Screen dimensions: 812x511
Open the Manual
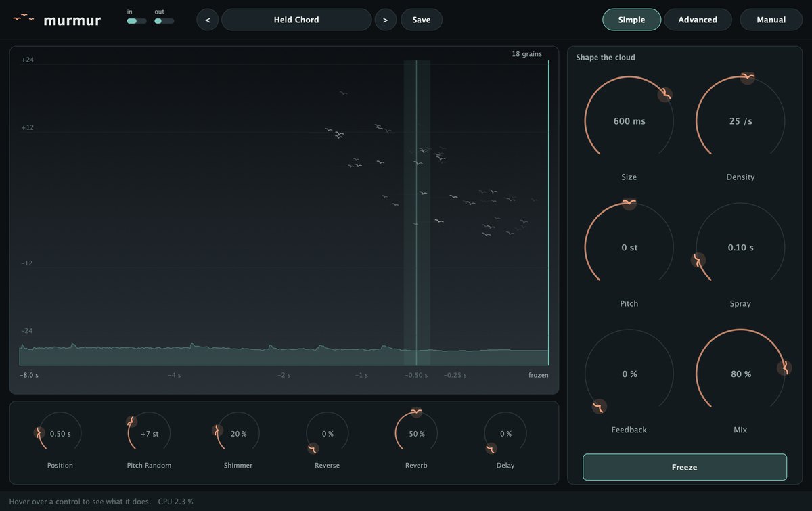point(771,20)
